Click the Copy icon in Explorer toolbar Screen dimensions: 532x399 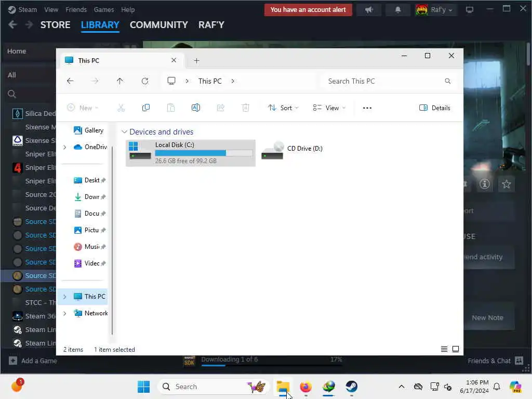pyautogui.click(x=146, y=108)
